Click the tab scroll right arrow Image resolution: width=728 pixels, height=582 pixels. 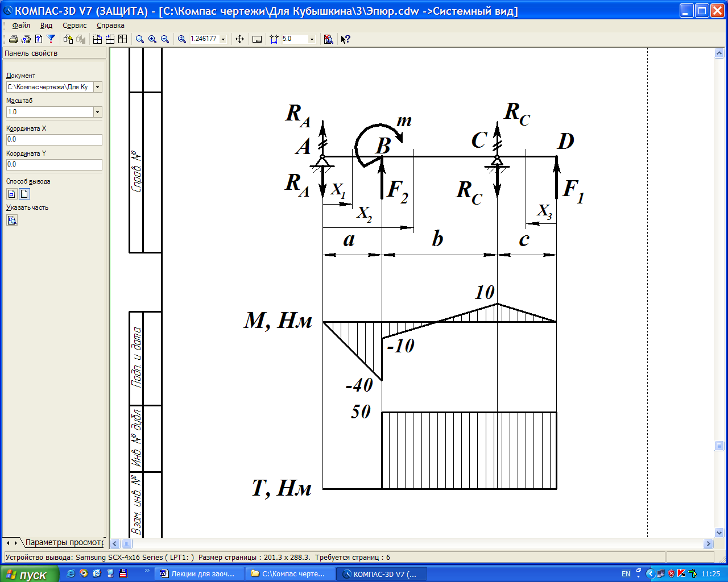[x=15, y=543]
